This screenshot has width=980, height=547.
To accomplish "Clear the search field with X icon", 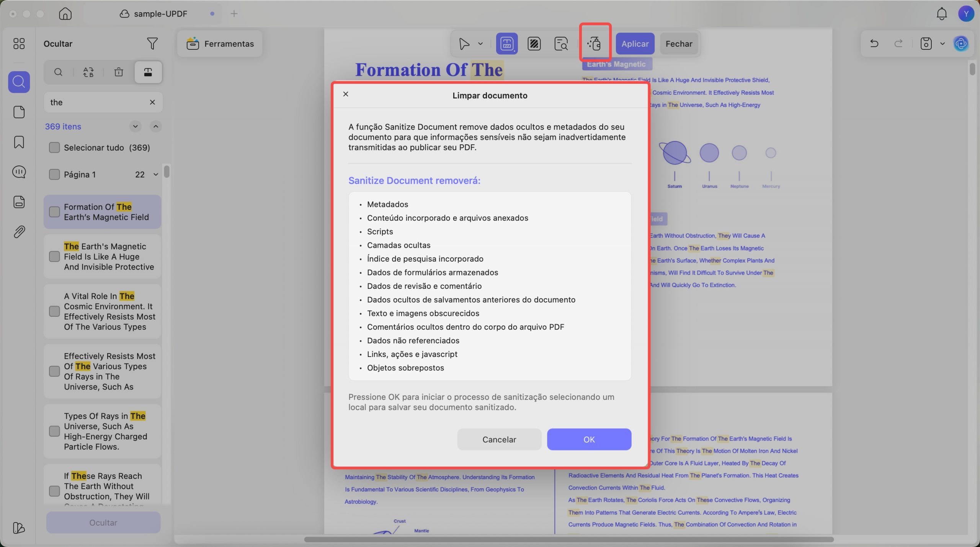I will point(152,102).
